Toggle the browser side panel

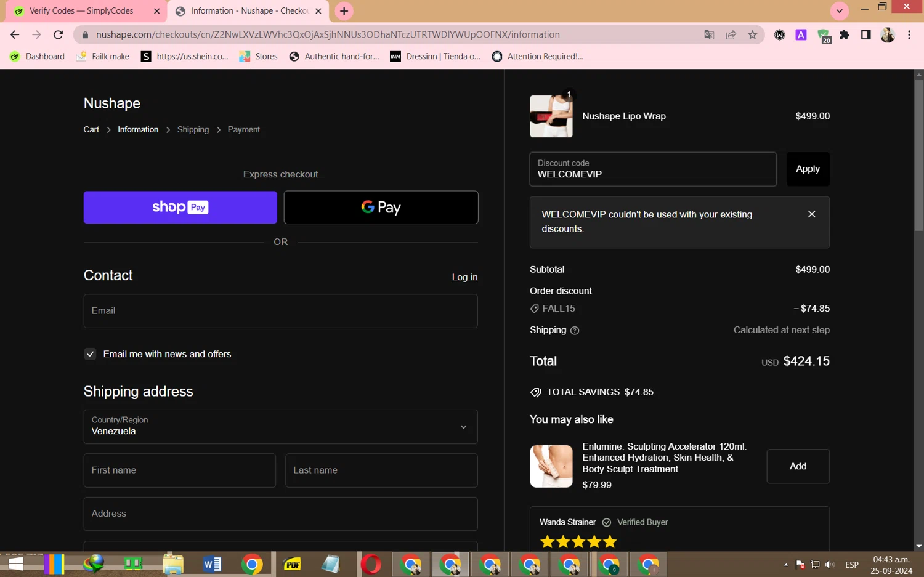point(865,35)
